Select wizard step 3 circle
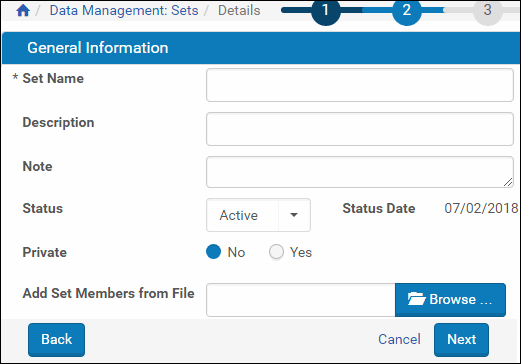The image size is (521, 364). pyautogui.click(x=487, y=10)
